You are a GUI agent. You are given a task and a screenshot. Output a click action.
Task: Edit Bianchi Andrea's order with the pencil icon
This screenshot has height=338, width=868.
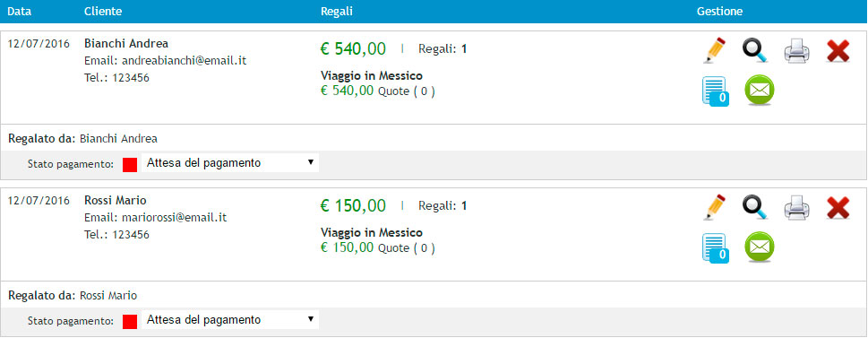tap(715, 50)
